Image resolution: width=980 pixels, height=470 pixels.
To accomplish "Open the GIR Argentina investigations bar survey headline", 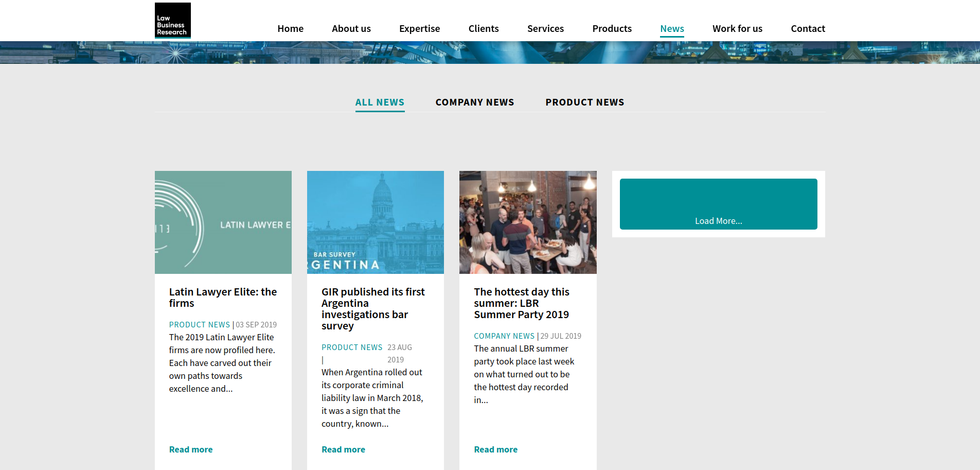I will [x=373, y=309].
